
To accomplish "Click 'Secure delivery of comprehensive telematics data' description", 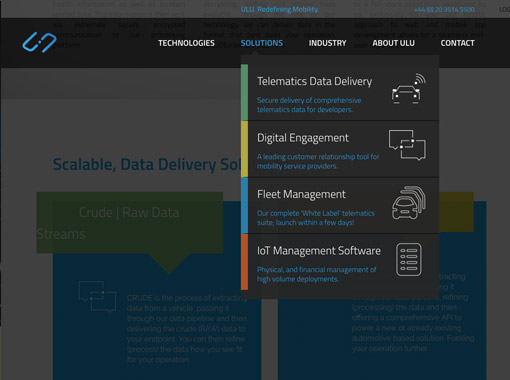I will click(309, 105).
